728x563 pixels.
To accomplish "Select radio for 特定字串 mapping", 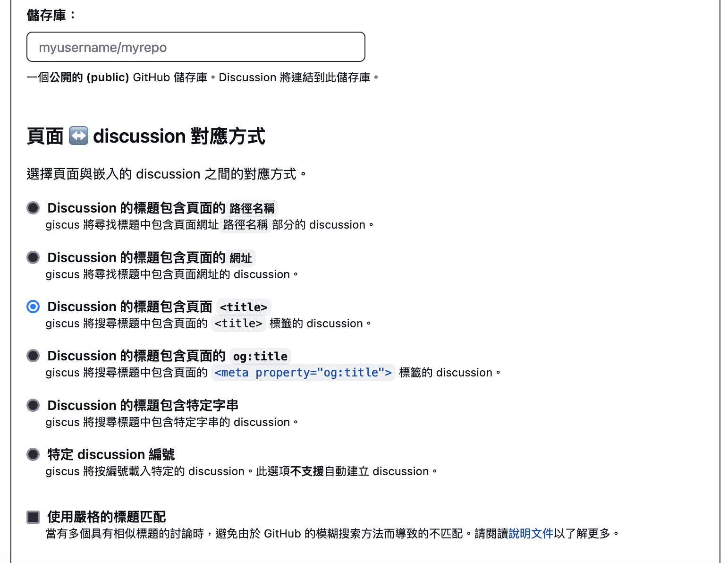I will (x=33, y=405).
